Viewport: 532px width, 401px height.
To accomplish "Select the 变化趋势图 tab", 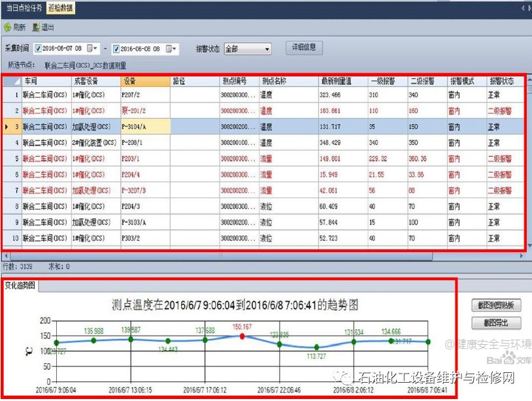I will (21, 285).
